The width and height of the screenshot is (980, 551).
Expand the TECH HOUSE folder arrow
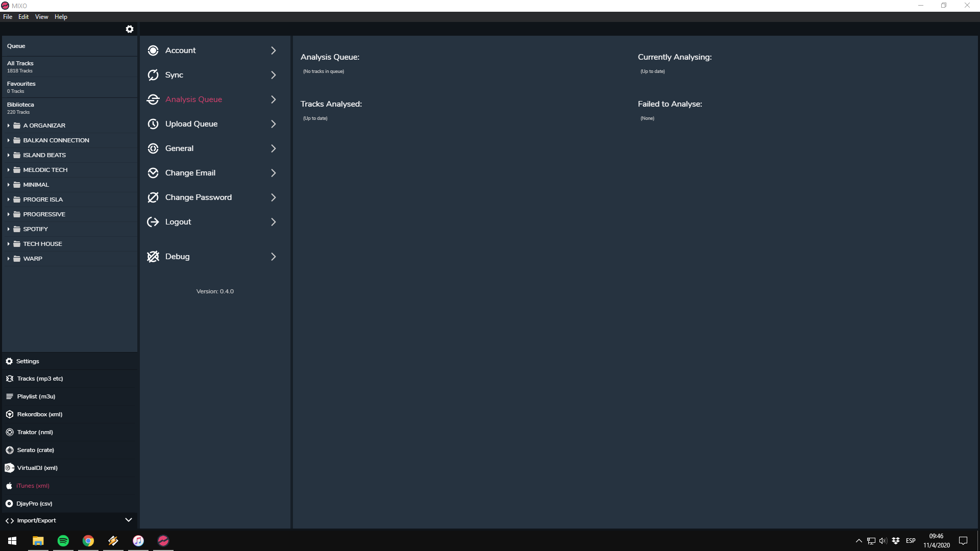pos(9,244)
